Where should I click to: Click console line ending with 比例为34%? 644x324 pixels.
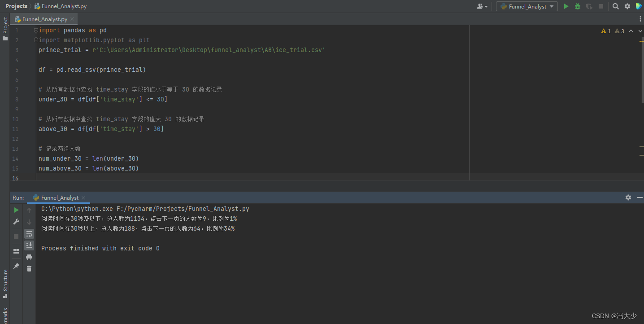138,229
